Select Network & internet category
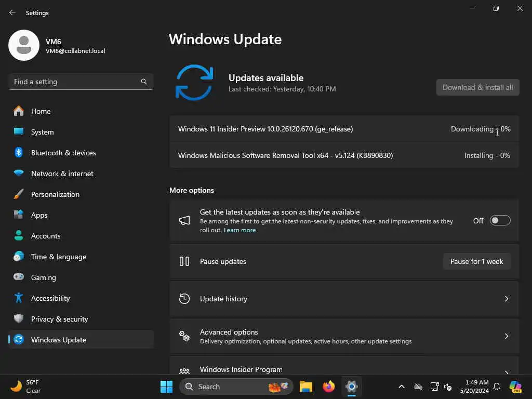This screenshot has height=399, width=532. pos(62,174)
